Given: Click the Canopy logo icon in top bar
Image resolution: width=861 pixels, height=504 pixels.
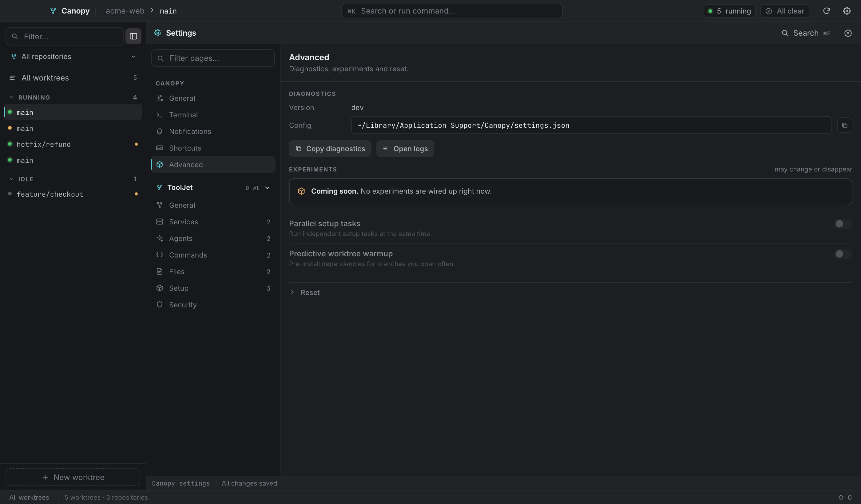Looking at the screenshot, I should pyautogui.click(x=53, y=11).
